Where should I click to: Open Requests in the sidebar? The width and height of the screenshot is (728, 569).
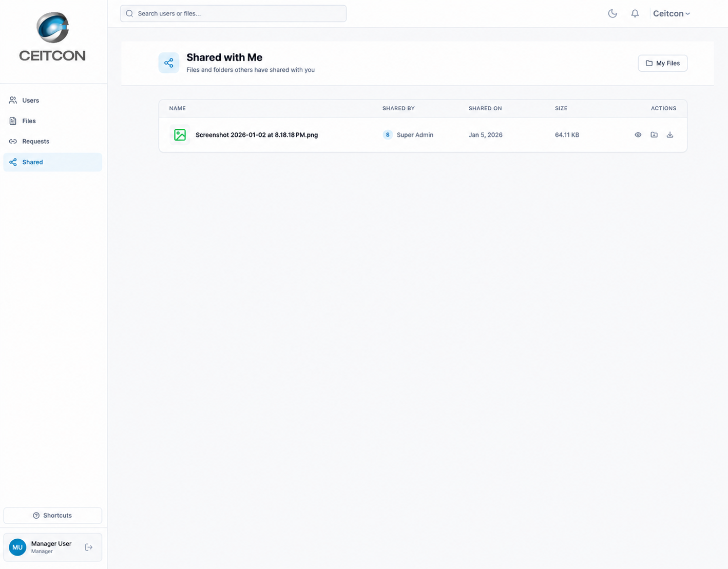[x=52, y=142]
